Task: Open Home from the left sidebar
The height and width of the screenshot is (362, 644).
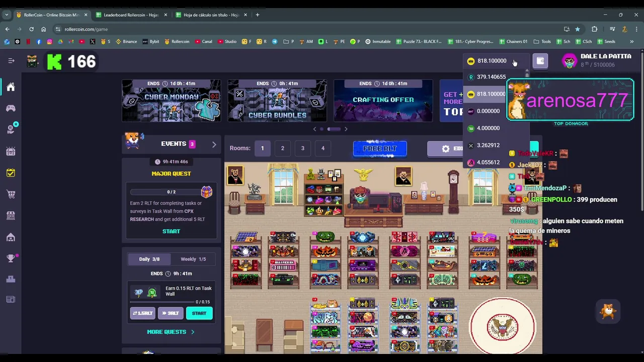Action: tap(11, 87)
